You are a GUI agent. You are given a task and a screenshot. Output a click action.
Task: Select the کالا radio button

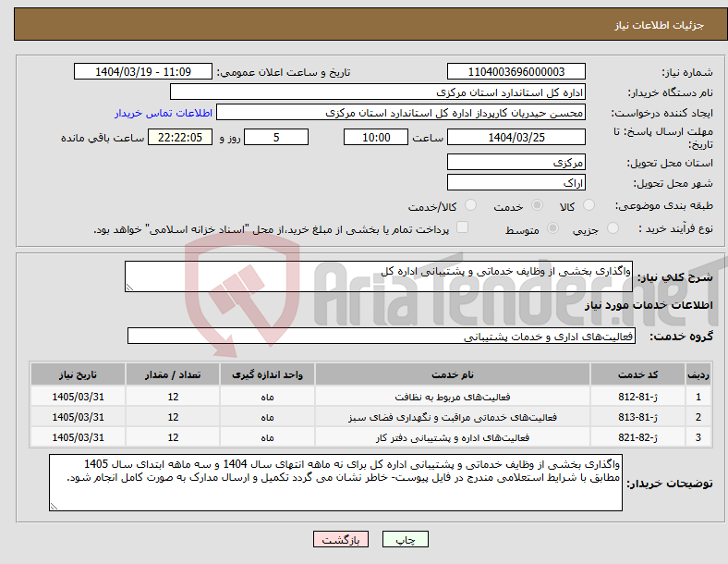588,205
